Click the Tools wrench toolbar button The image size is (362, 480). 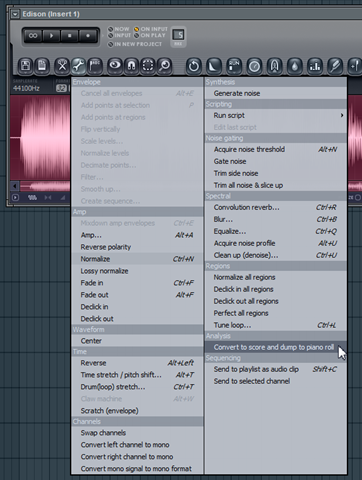coord(78,66)
